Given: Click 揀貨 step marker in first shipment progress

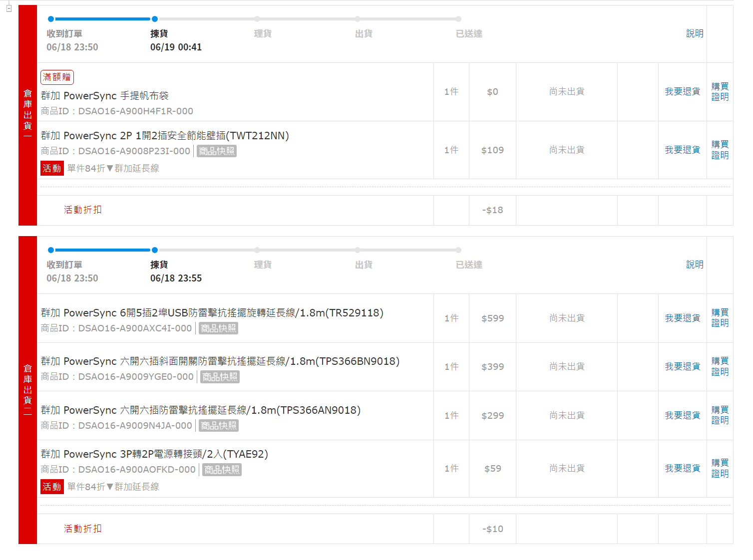Looking at the screenshot, I should pyautogui.click(x=155, y=19).
